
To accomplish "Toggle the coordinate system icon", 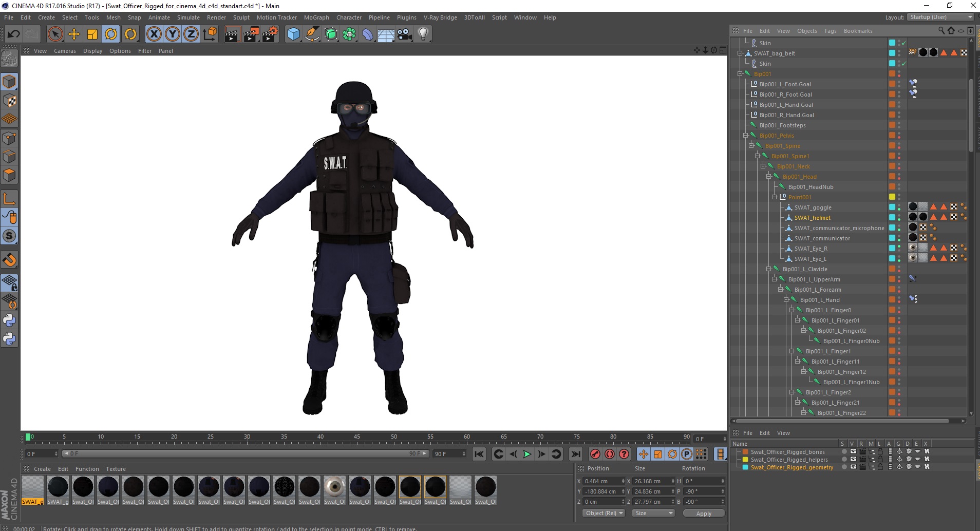I will point(210,34).
